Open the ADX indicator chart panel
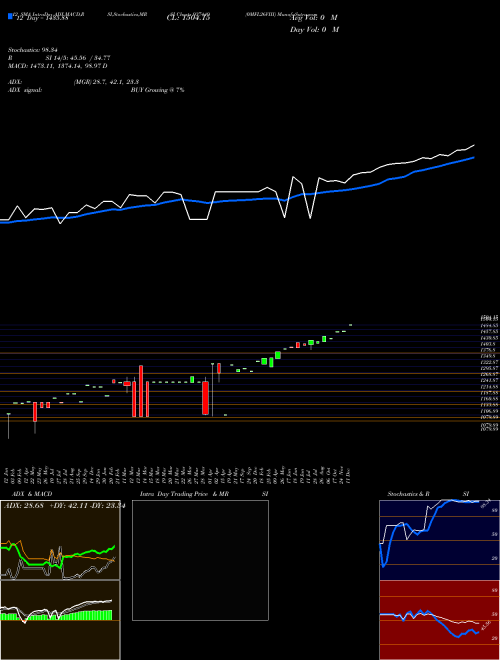The image size is (500, 660). 60,540
